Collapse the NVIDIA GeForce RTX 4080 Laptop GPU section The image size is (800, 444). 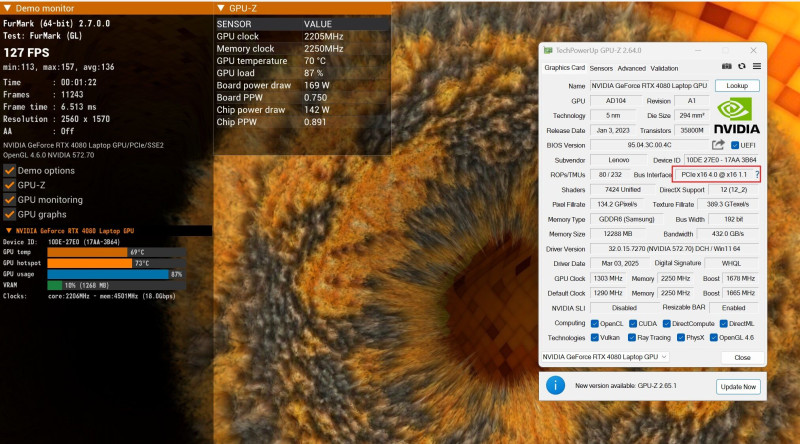click(8, 231)
